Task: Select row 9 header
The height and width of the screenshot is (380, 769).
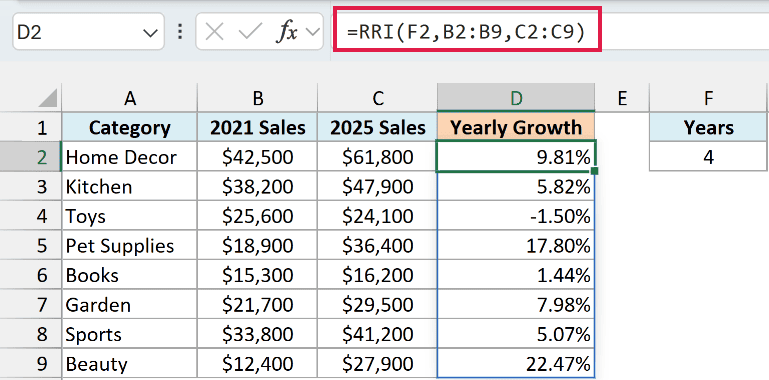Action: [x=31, y=364]
